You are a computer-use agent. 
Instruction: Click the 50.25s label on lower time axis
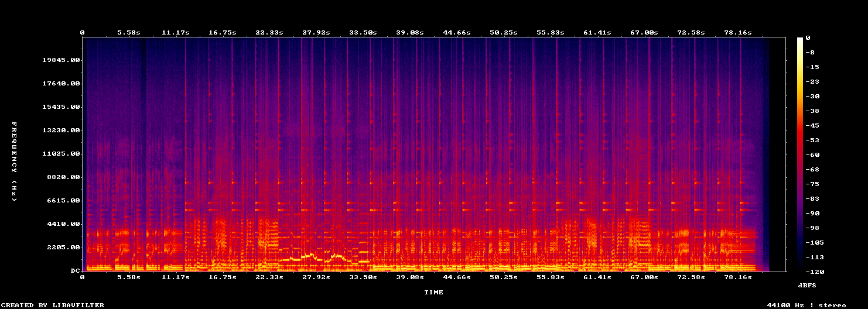point(504,277)
